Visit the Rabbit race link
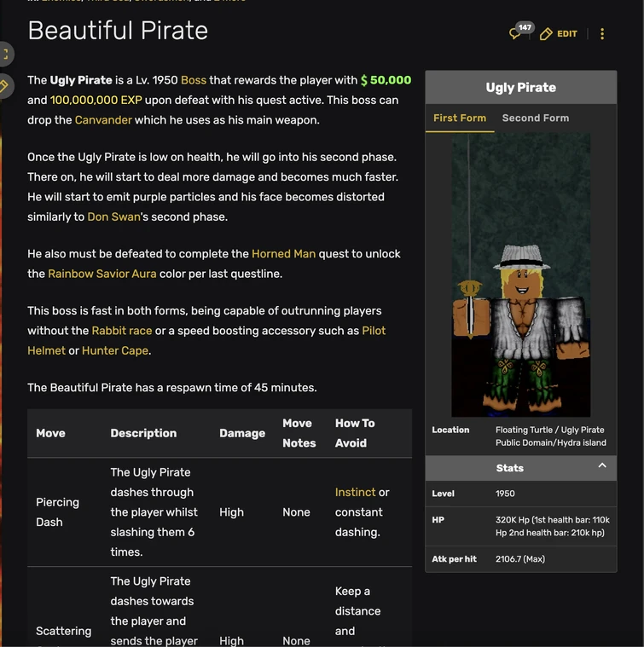644x647 pixels. (122, 331)
